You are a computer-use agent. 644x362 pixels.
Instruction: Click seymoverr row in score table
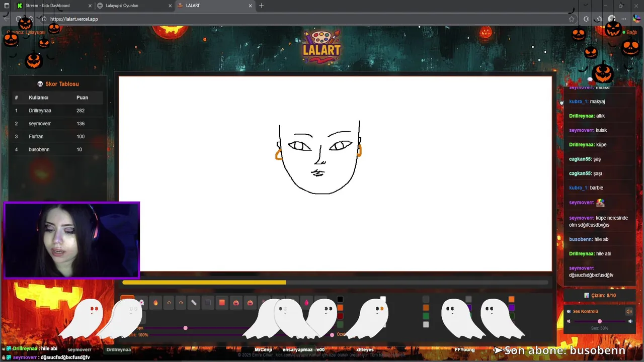pos(58,124)
